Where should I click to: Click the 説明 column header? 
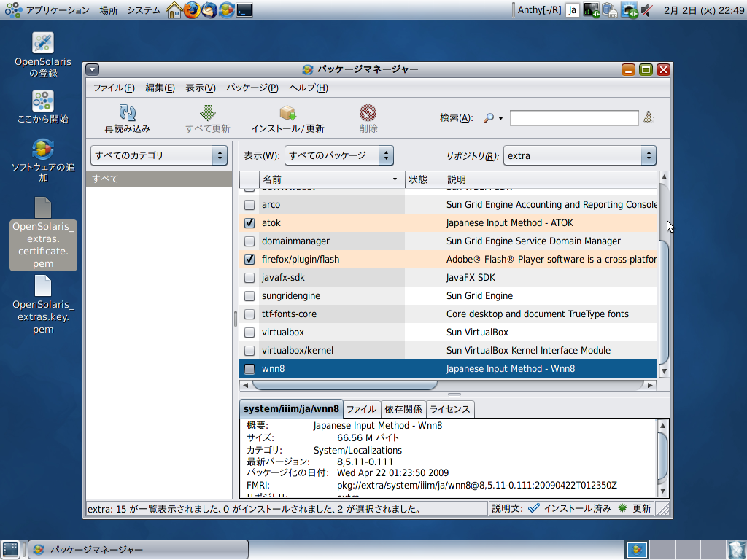(x=550, y=179)
